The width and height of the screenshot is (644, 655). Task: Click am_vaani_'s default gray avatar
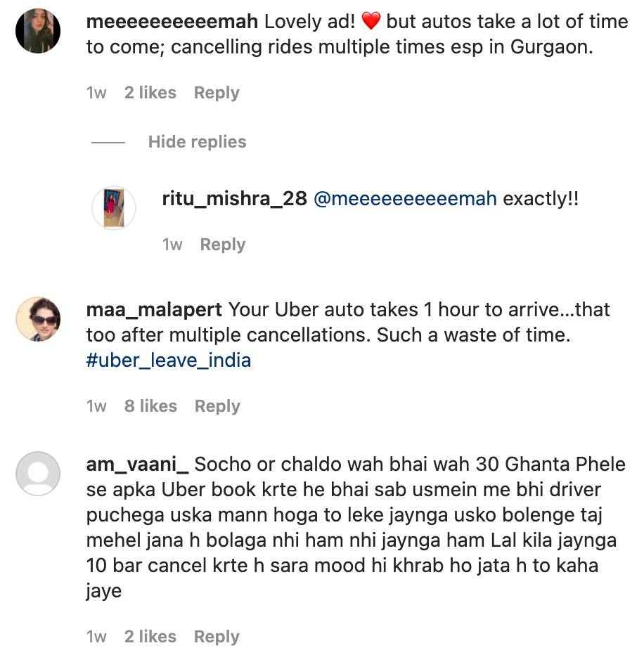[38, 474]
